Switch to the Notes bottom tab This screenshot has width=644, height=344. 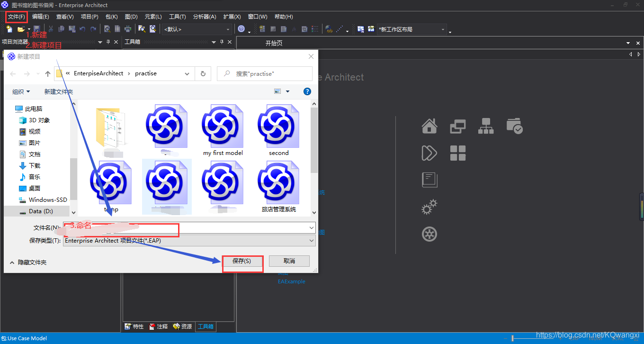159,326
